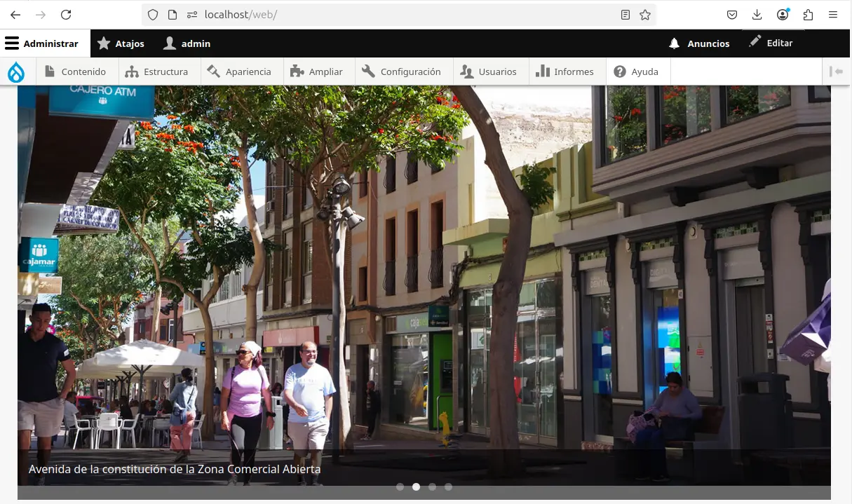Click the Drupal logo home icon
852x504 pixels.
point(15,71)
